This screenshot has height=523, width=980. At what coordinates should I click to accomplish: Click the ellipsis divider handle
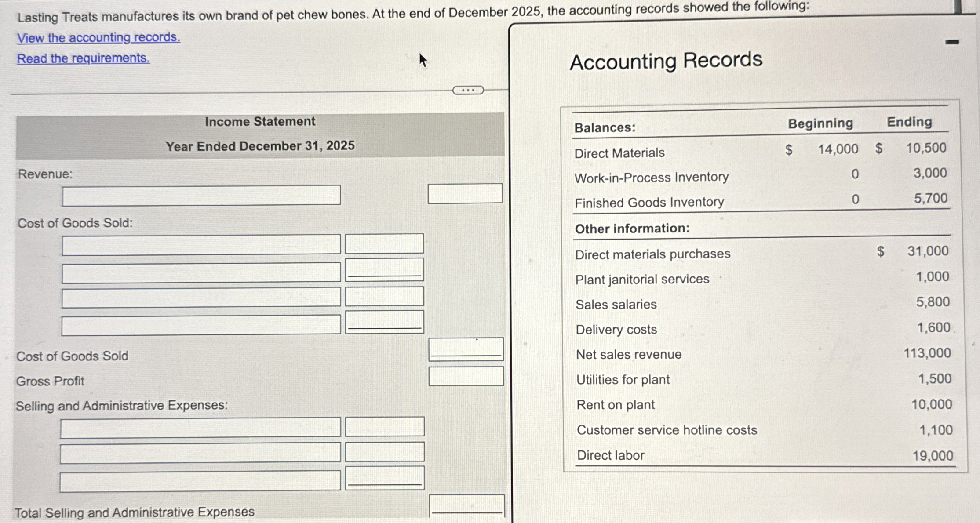[x=468, y=91]
